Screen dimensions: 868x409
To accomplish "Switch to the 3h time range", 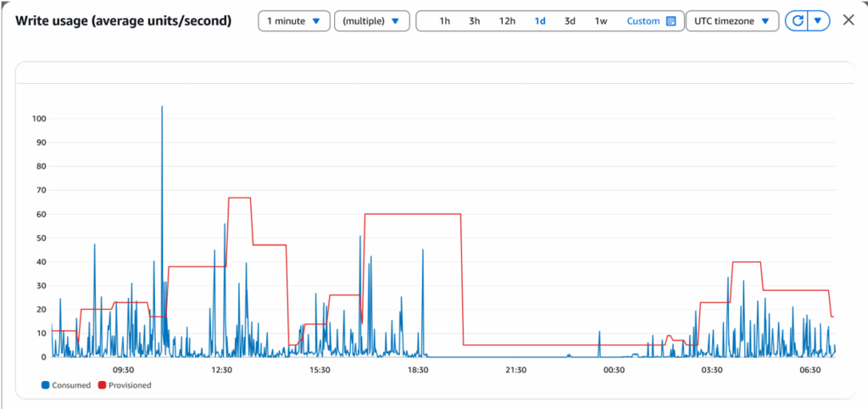I will [x=475, y=21].
